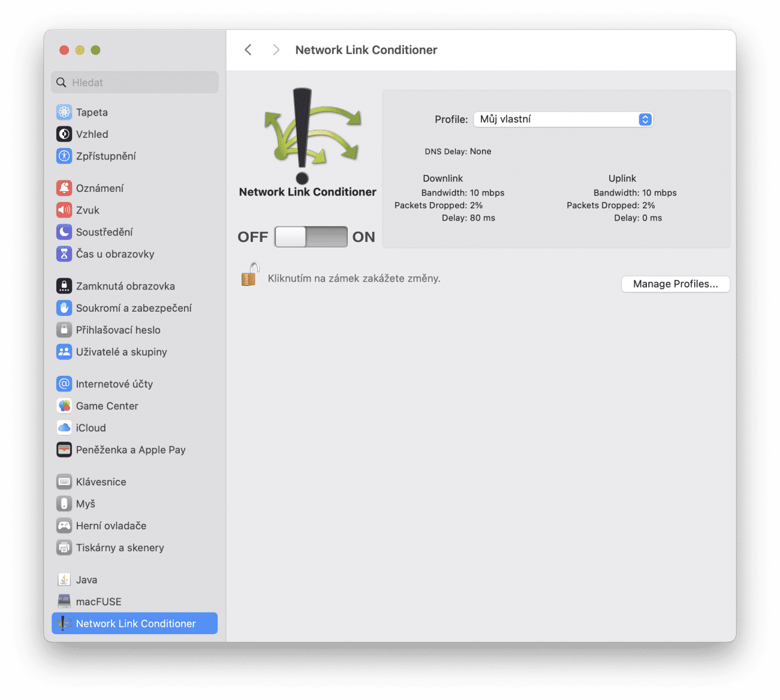Click the Vzhled appearance icon

pos(64,134)
